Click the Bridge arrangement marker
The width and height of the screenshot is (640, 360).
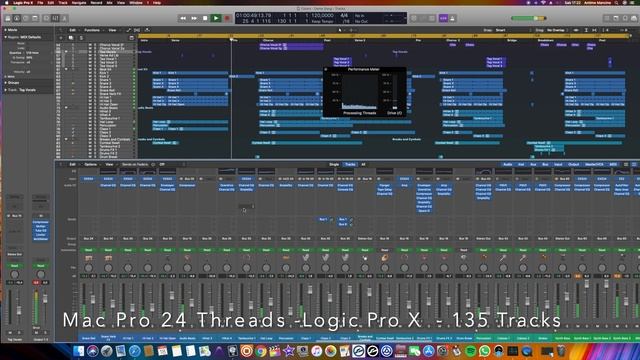point(512,40)
